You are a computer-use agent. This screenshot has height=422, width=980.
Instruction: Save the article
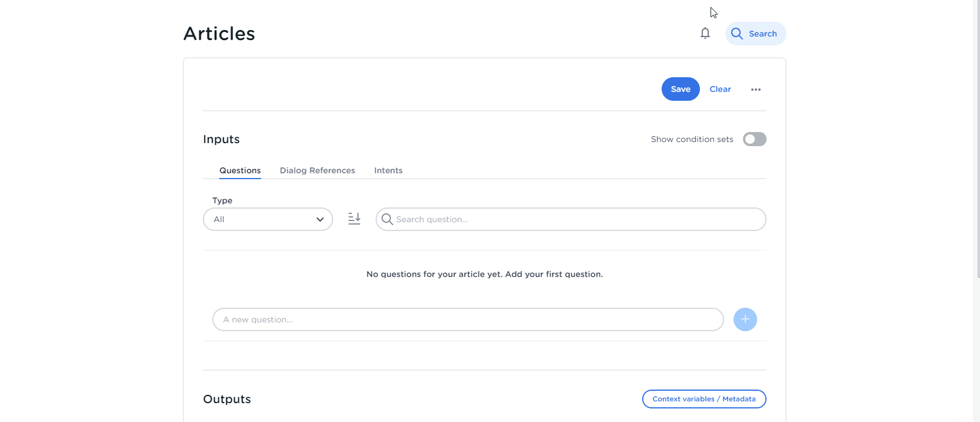pos(680,89)
